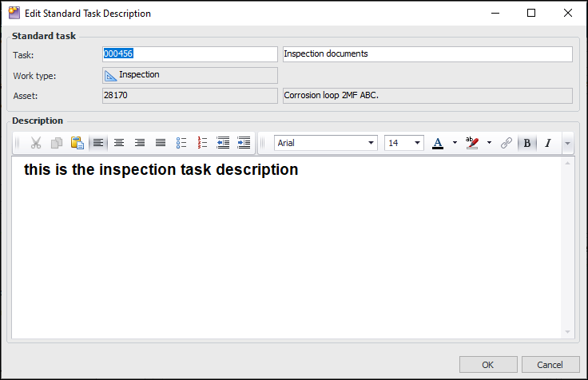
Task: Toggle bold formatting
Action: [x=526, y=143]
